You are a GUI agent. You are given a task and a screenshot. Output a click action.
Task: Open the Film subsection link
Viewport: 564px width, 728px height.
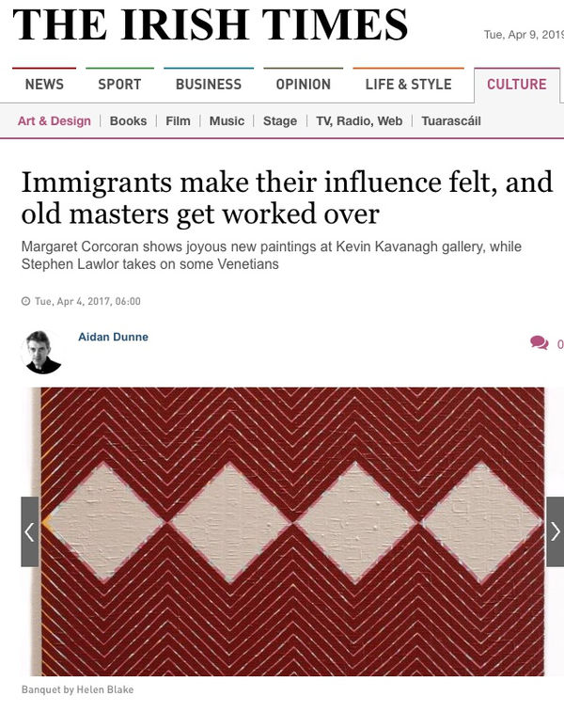[178, 120]
